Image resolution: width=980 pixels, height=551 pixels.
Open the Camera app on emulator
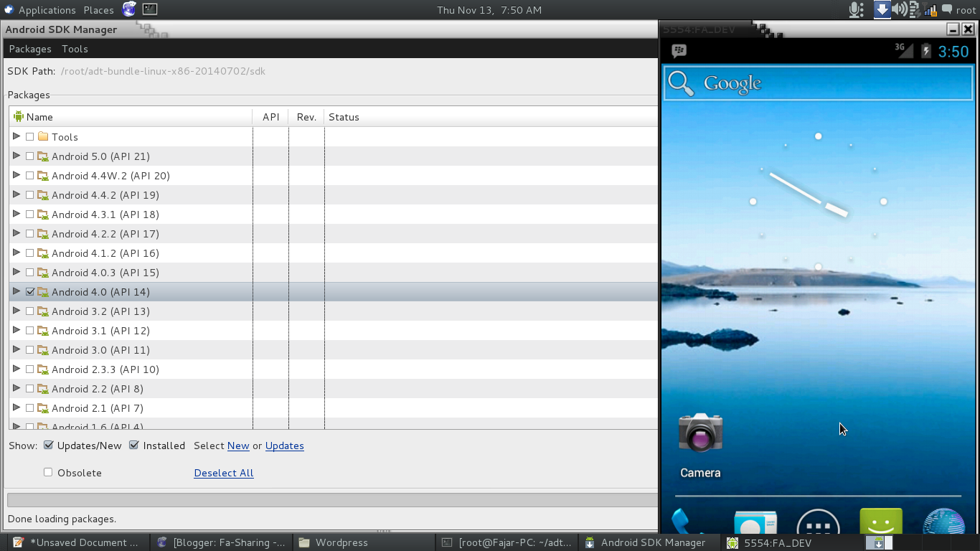[x=700, y=445]
